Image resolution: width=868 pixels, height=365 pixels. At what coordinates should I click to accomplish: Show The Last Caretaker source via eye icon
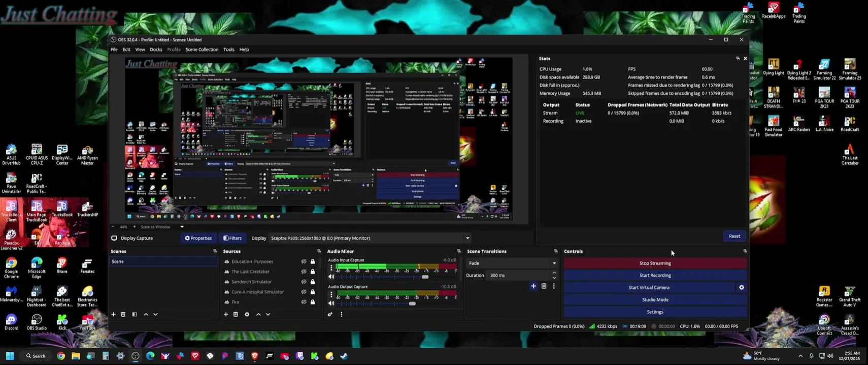point(304,272)
